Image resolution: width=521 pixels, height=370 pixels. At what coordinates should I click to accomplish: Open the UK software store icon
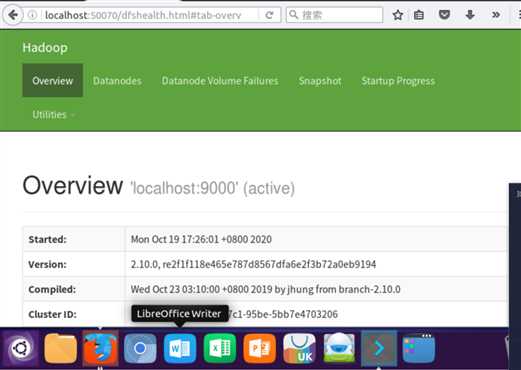click(299, 348)
